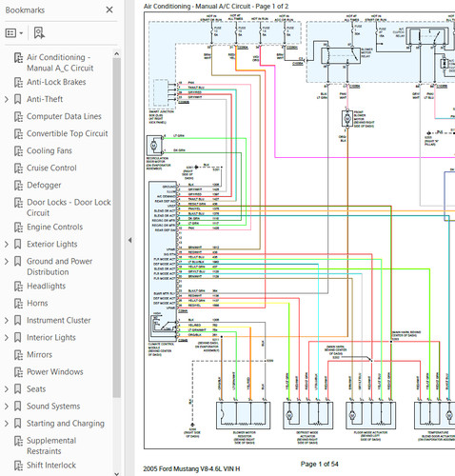The width and height of the screenshot is (455, 476).
Task: Click the bookmarks scrollbar down arrow
Action: pos(116,473)
